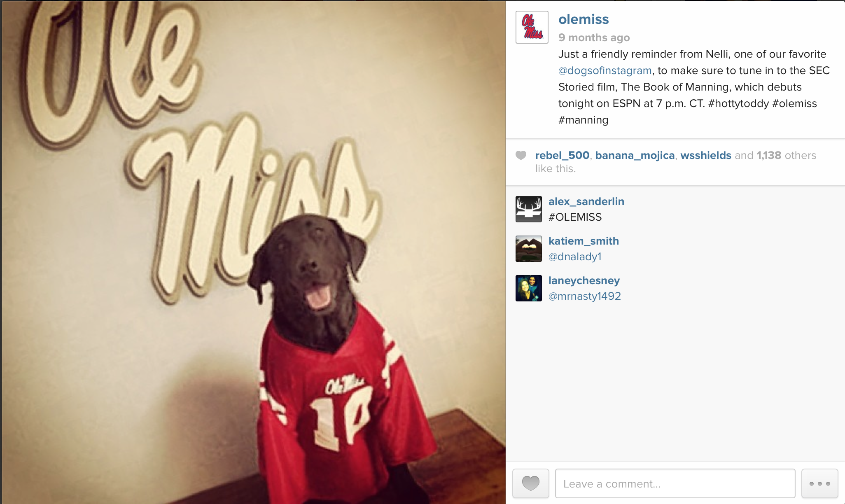Click the laneychesney username
Screen dimensions: 845x504
point(584,281)
